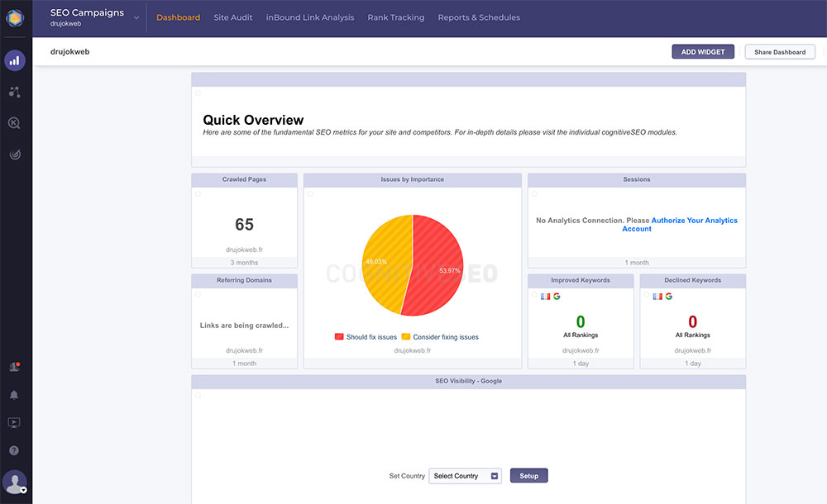Click '1 month' in Sessions widget footer
This screenshot has height=504, width=827.
[637, 263]
